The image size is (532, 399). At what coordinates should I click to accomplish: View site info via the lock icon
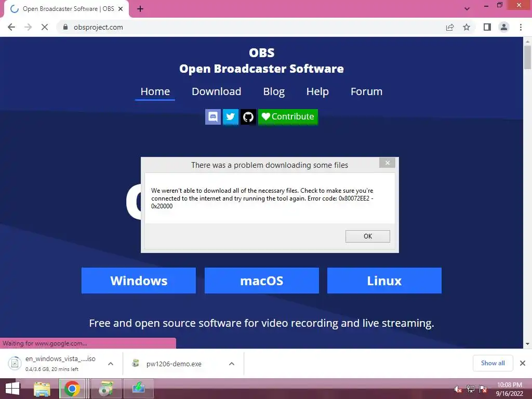click(x=65, y=27)
